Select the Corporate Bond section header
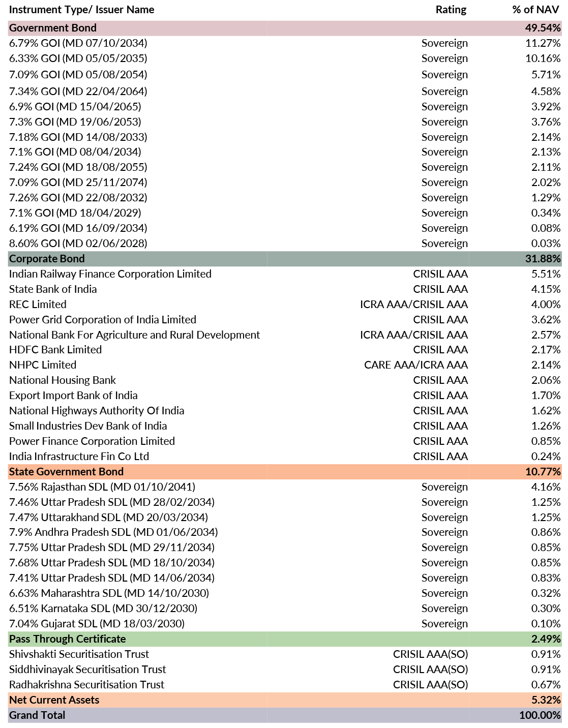The height and width of the screenshot is (728, 568). 47,259
